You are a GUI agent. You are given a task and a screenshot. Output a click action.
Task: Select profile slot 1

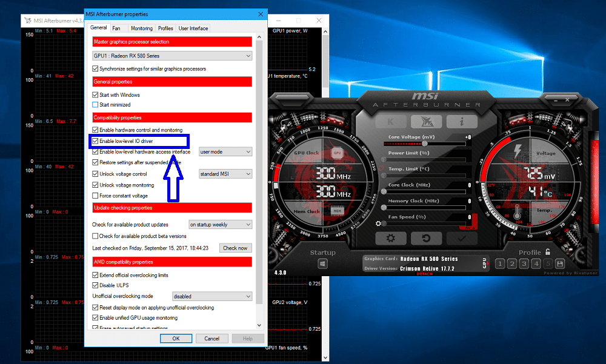(500, 264)
